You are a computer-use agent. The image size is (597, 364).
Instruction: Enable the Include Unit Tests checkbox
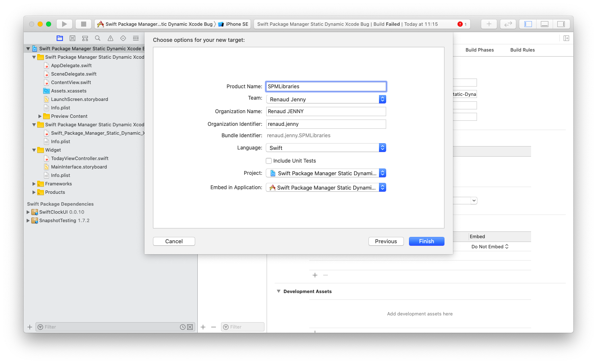coord(269,161)
